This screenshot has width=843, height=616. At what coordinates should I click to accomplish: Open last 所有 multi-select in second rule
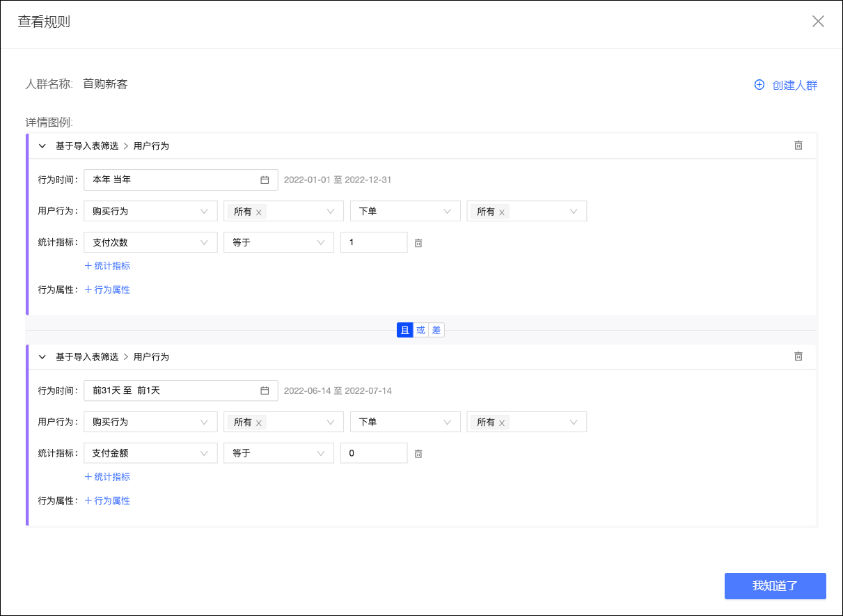coord(526,422)
